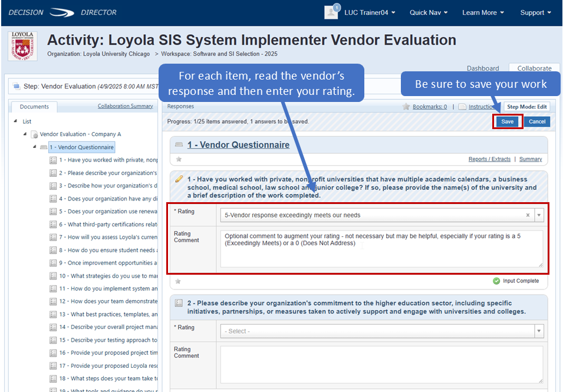The width and height of the screenshot is (563, 392).
Task: Open the Summary link
Action: pyautogui.click(x=531, y=159)
